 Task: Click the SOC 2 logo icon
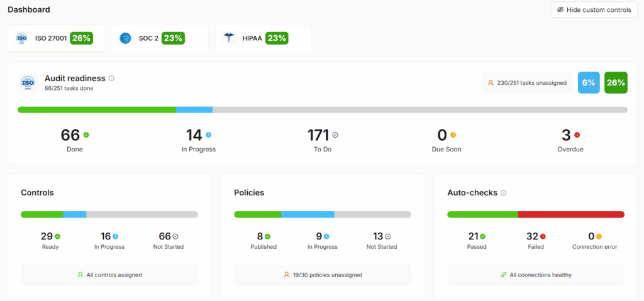(125, 38)
